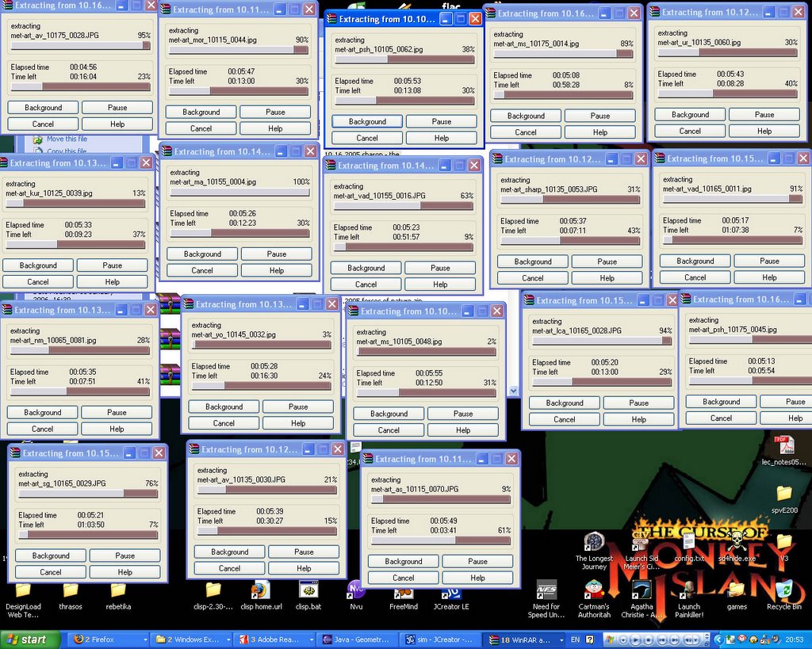The width and height of the screenshot is (812, 649).
Task: Cancel extraction of ma_10155_0004.jpg
Action: point(202,271)
